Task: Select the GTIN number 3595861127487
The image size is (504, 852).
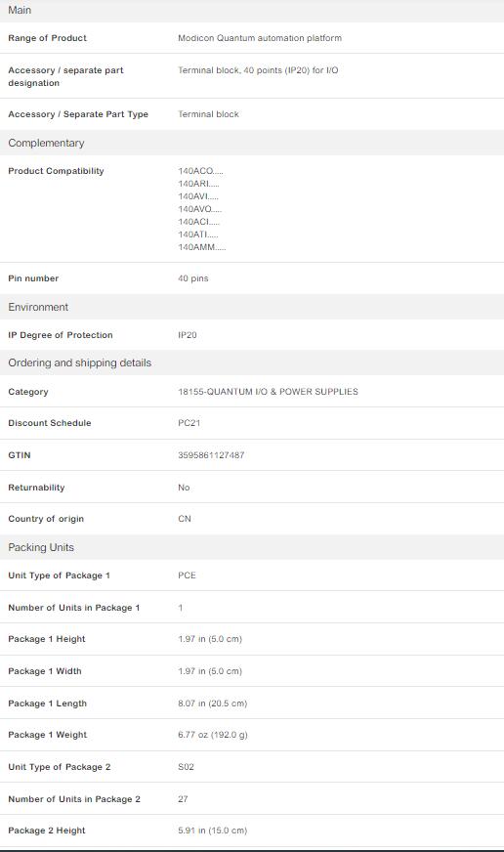Action: pyautogui.click(x=211, y=455)
